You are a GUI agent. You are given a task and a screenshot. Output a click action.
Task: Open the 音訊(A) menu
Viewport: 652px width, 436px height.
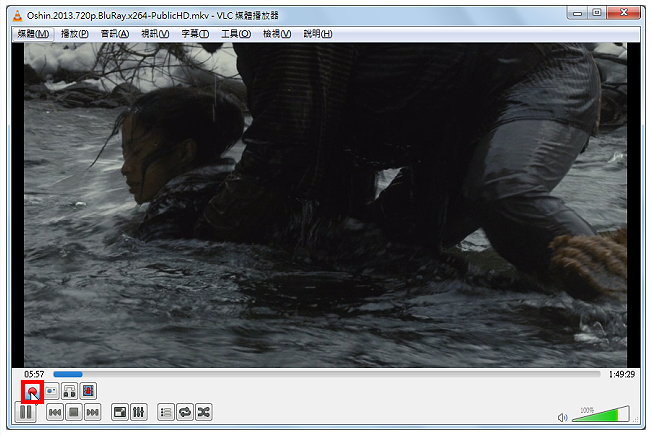[115, 34]
